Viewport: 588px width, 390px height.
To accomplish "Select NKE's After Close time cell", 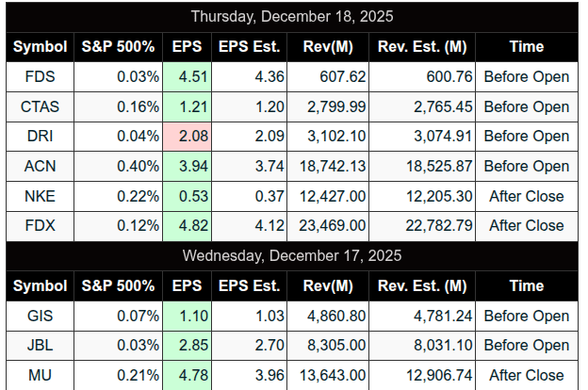I will pos(526,196).
